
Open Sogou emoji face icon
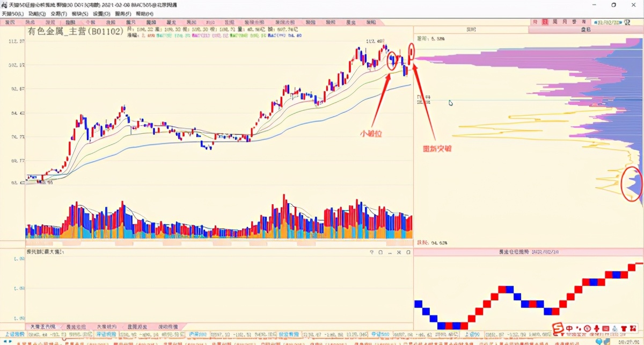pos(587,328)
